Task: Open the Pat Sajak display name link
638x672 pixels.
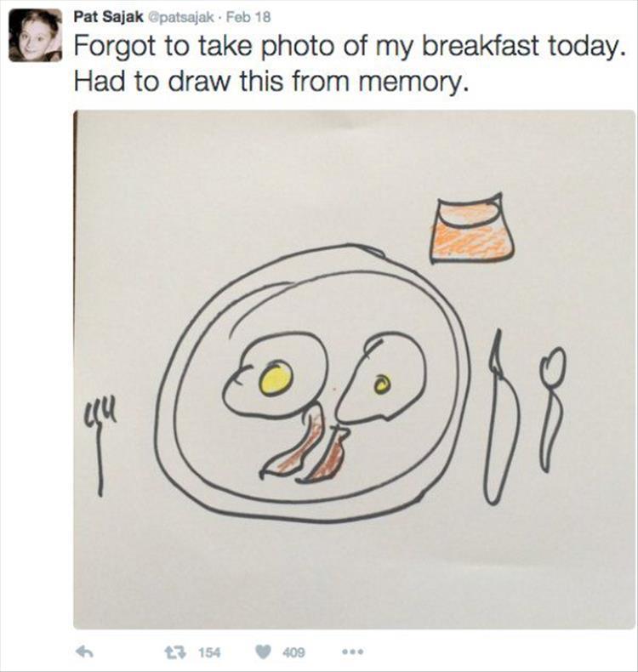Action: point(108,17)
